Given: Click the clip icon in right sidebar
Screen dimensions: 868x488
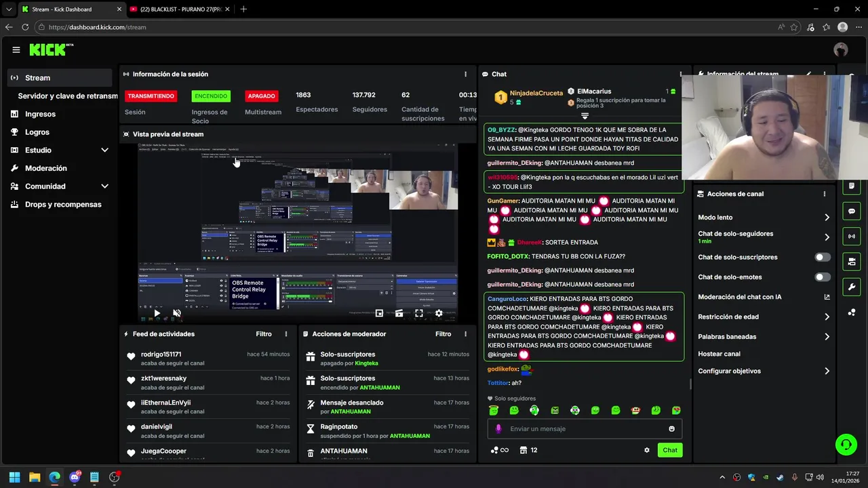Looking at the screenshot, I should [852, 262].
